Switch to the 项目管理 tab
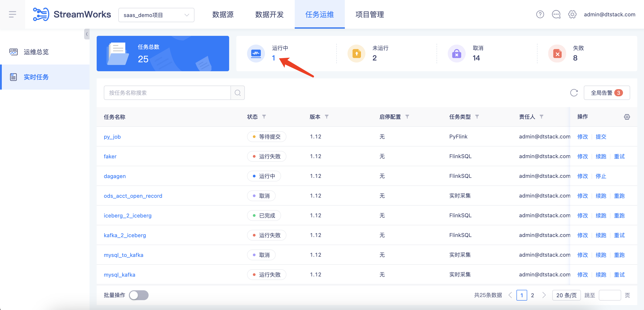The height and width of the screenshot is (310, 644). 369,15
